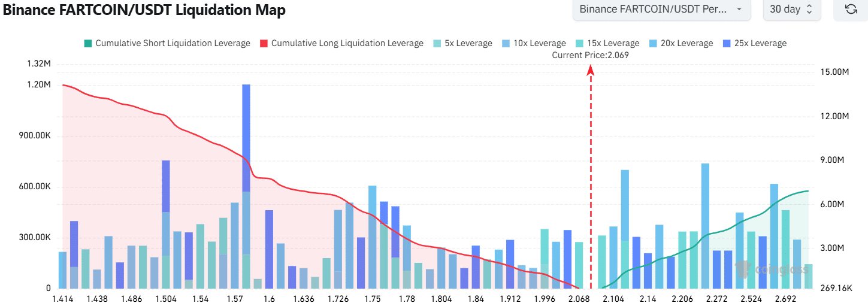Open the Binance FARTCOIN/USDT pair dropdown

point(661,10)
